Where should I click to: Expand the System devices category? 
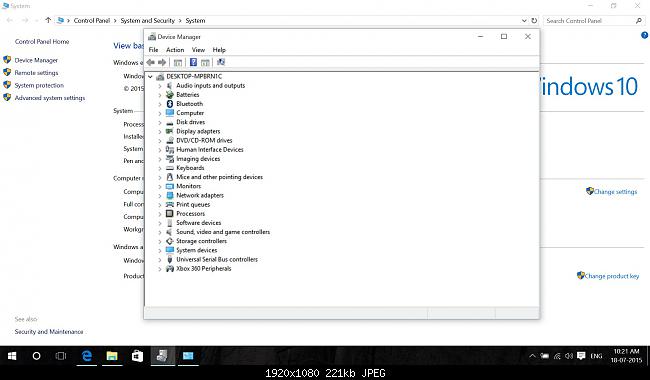coord(160,250)
